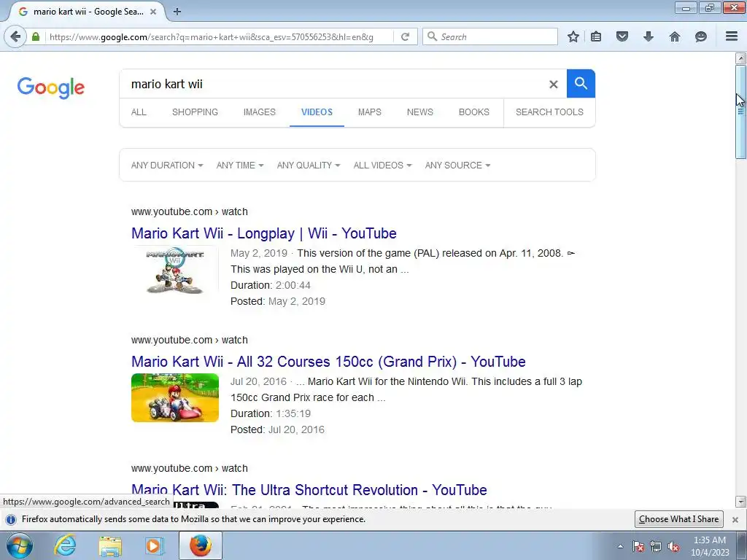Save page to Pocket icon
This screenshot has width=747, height=560.
[622, 36]
